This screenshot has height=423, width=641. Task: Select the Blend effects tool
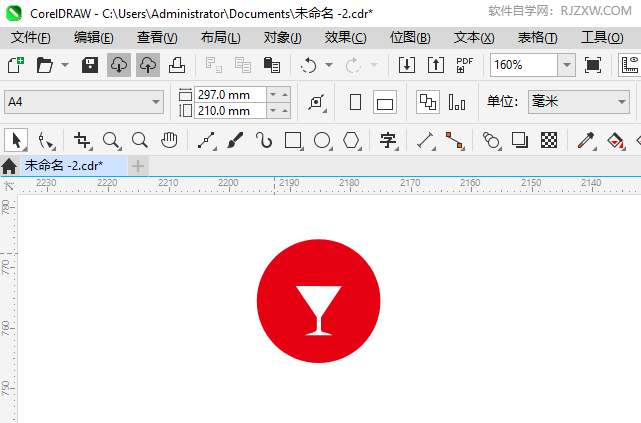[491, 141]
